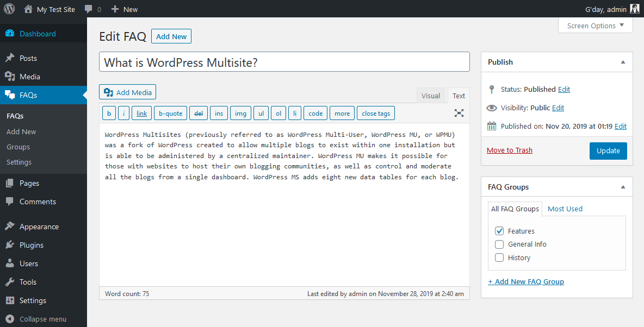Edit the Status setting
644x327 pixels.
pyautogui.click(x=564, y=89)
